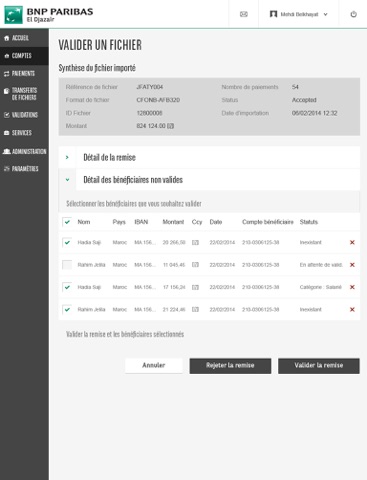Remove the Hadia Saji 17 156,24 row with red X
Image resolution: width=367 pixels, height=480 pixels.
click(352, 287)
